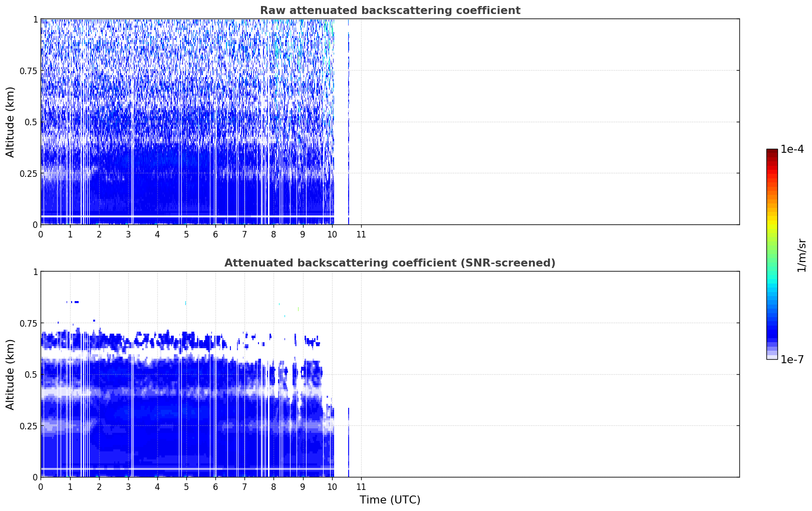Click the 1e-4 colorbar top label
Viewport: 812px width, 511px height.
[792, 149]
